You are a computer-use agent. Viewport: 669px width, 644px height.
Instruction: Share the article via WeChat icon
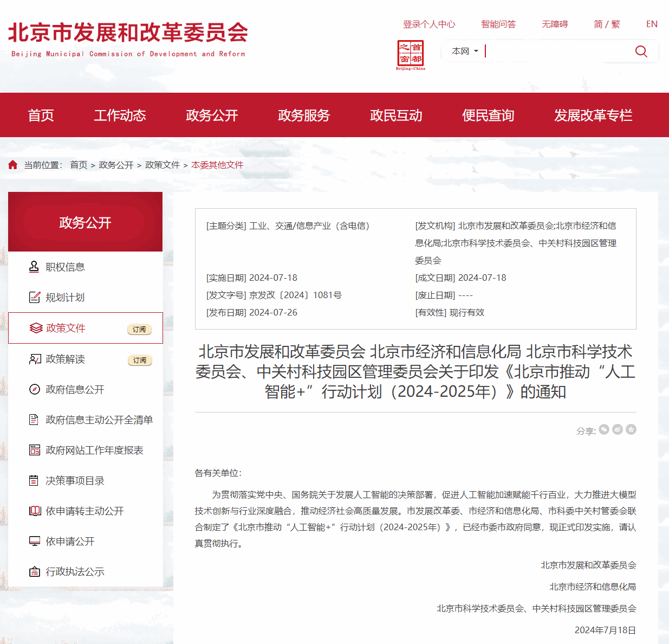604,429
